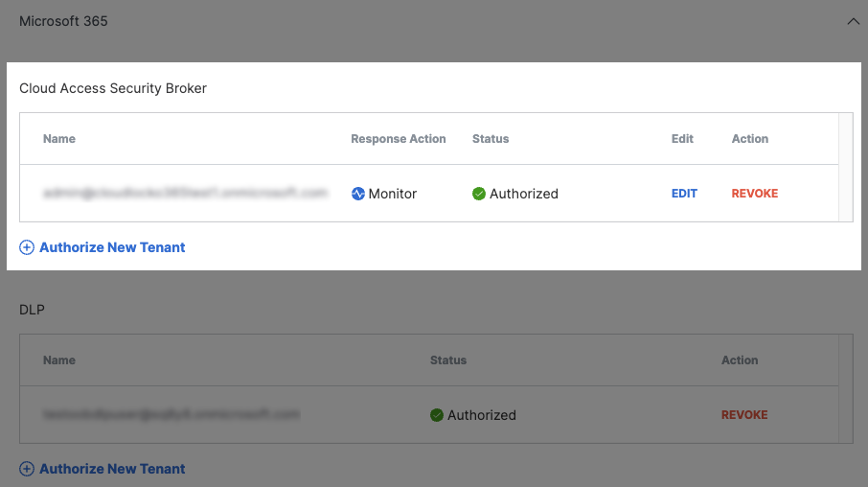Click the CASB table vertical scrollbar
The image size is (868, 487).
846,168
